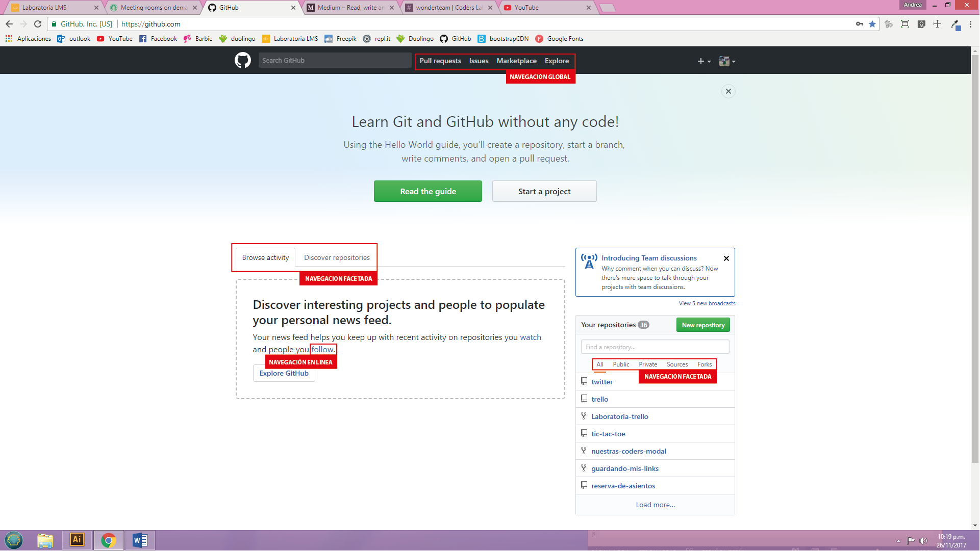Viewport: 980px width, 551px height.
Task: Switch to Discover repositories tab
Action: point(337,257)
